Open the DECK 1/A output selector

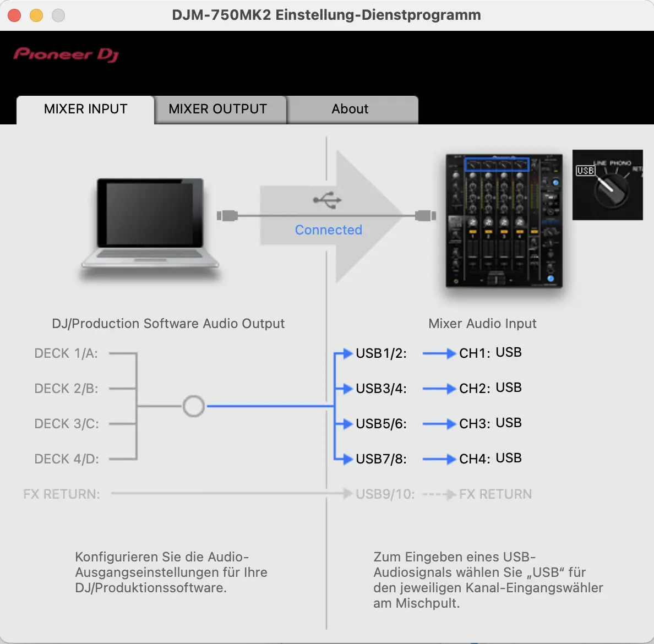coord(66,353)
